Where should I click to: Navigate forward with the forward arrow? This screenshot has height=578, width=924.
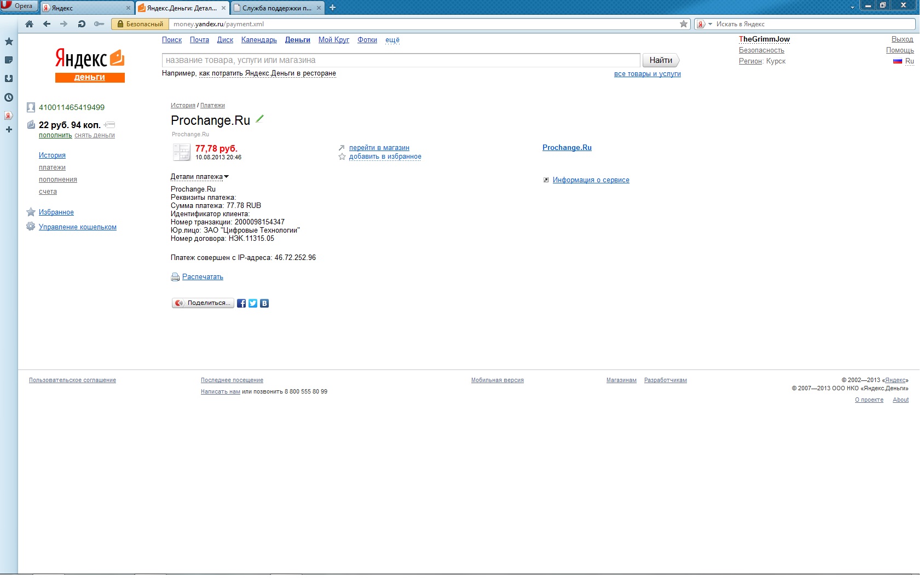click(63, 24)
